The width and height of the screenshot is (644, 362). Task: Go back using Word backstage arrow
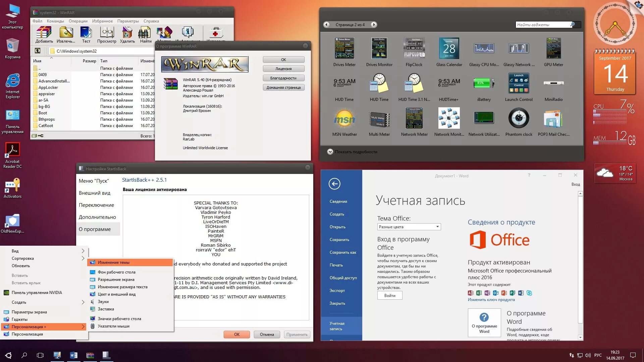(x=334, y=184)
